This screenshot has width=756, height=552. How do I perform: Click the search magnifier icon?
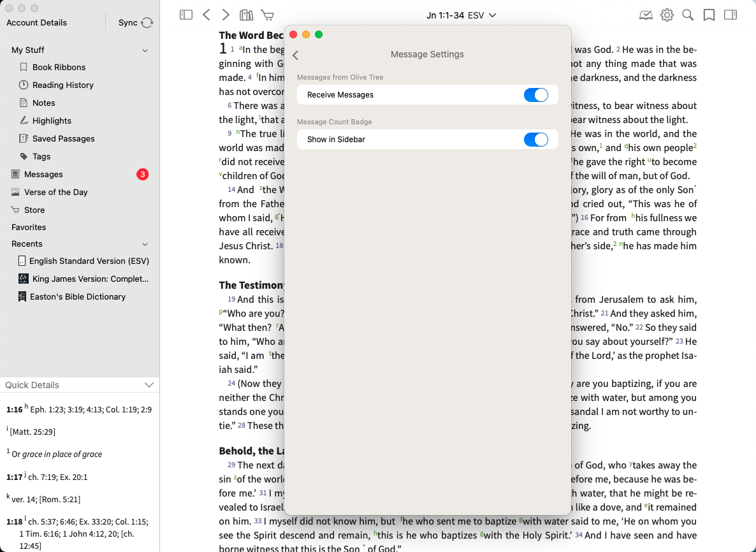point(688,15)
